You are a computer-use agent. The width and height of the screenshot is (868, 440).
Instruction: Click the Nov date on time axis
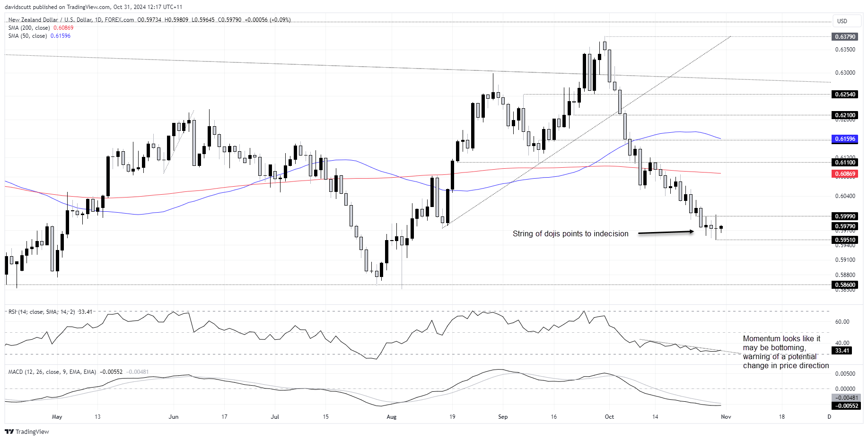726,417
